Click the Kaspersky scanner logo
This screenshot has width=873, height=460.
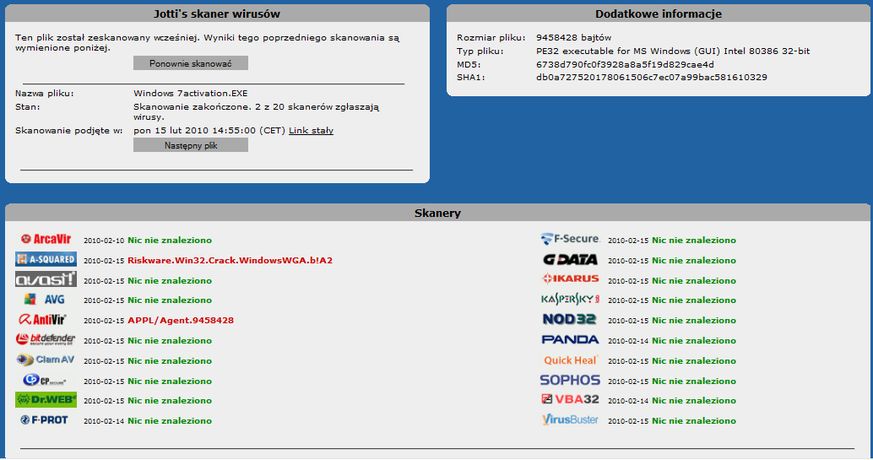click(x=570, y=300)
